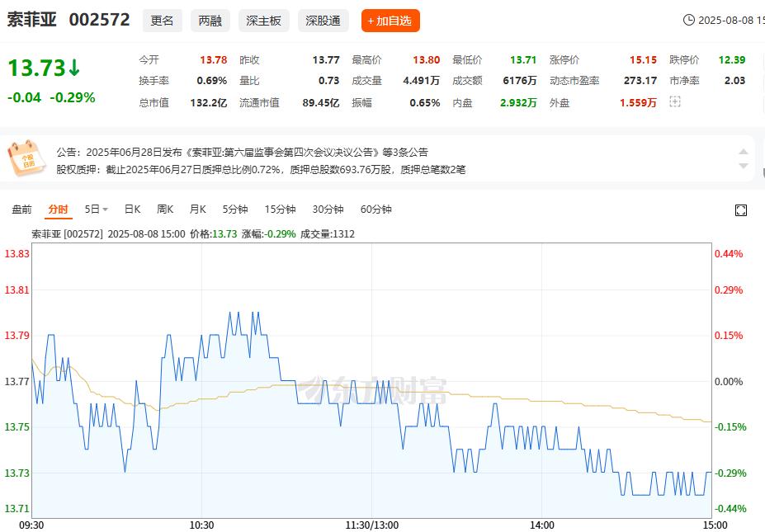Click the stock code 002572

click(x=100, y=20)
